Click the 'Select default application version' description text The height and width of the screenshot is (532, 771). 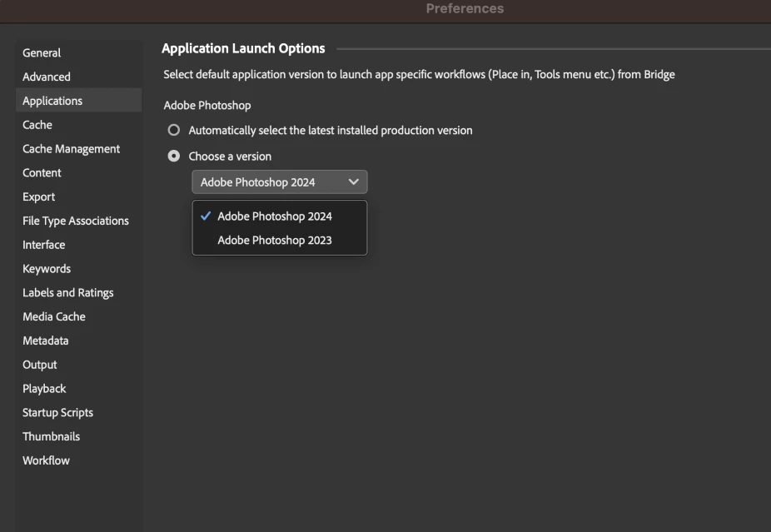(419, 74)
